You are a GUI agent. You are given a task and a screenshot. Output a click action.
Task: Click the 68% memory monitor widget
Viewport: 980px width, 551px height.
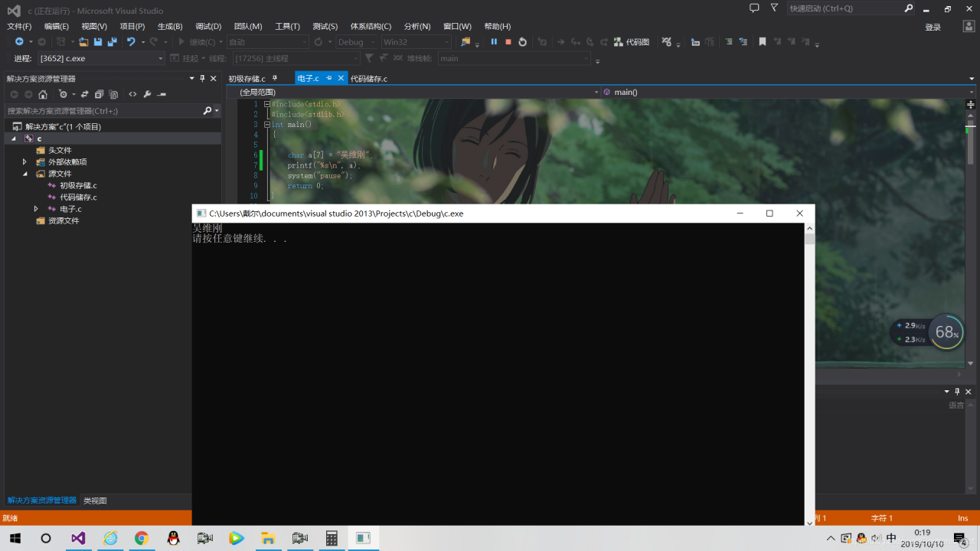(947, 332)
